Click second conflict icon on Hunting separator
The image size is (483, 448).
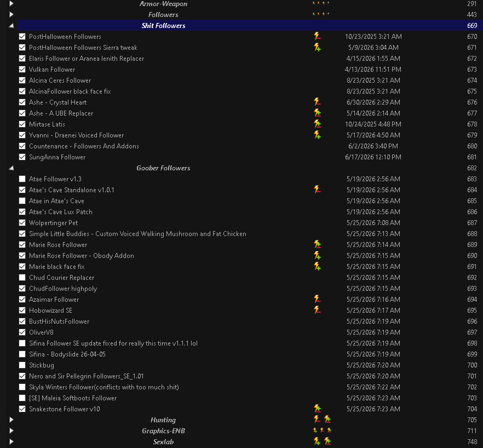click(327, 420)
